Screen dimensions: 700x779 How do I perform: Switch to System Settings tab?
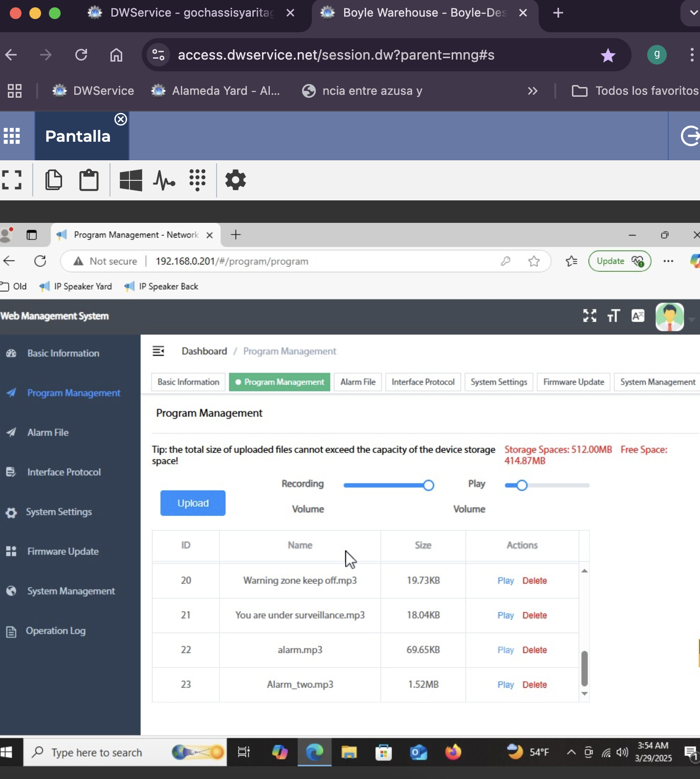point(499,382)
